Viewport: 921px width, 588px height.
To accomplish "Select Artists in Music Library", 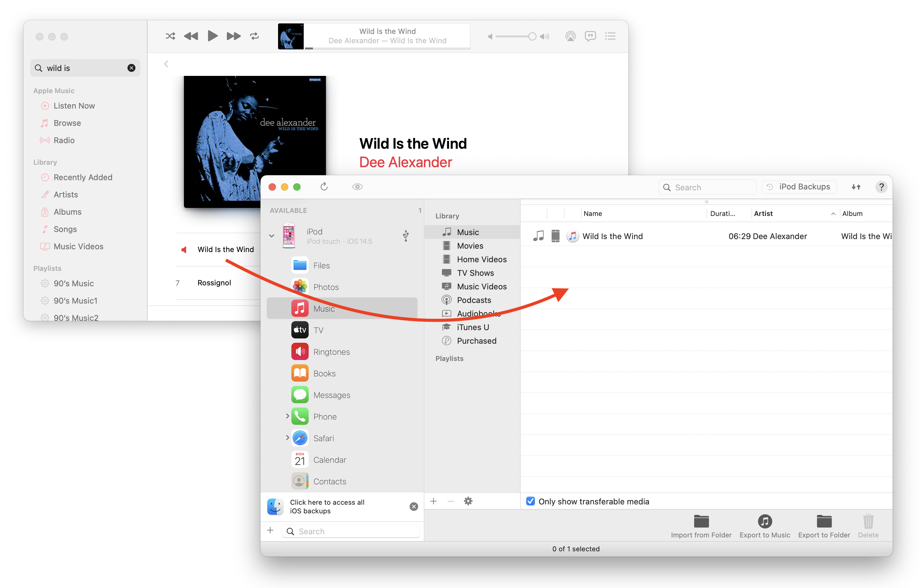I will point(65,195).
